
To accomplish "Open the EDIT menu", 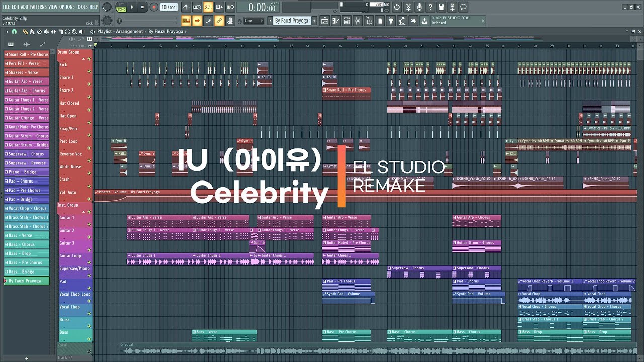I will (16, 7).
